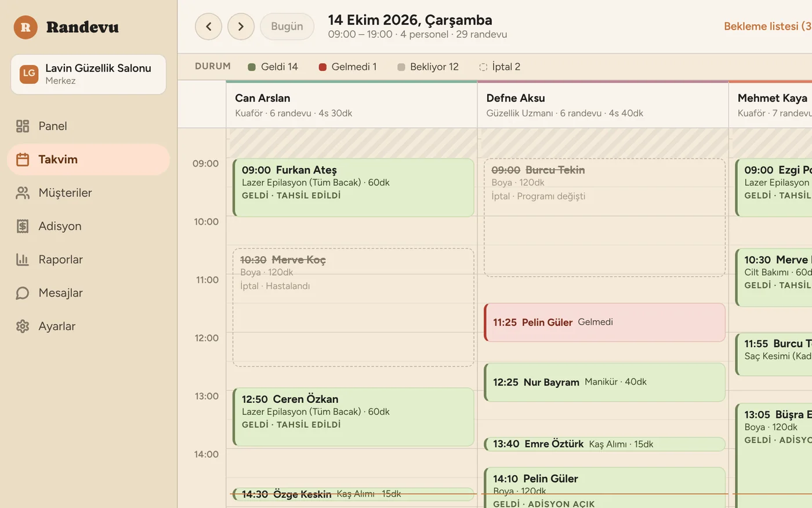
Task: Click the 13:00 time slot label
Action: pos(206,396)
